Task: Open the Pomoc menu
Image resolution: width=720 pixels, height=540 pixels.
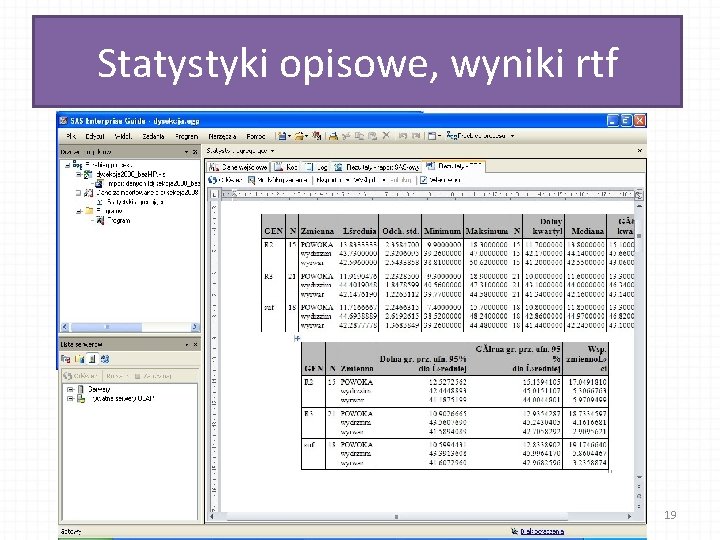Action: [255, 136]
